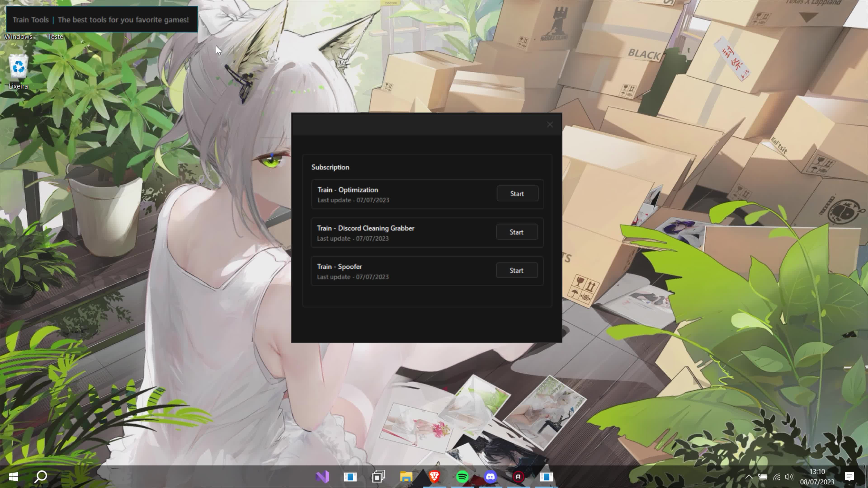The height and width of the screenshot is (488, 868).
Task: Open the volume control
Action: 789,476
